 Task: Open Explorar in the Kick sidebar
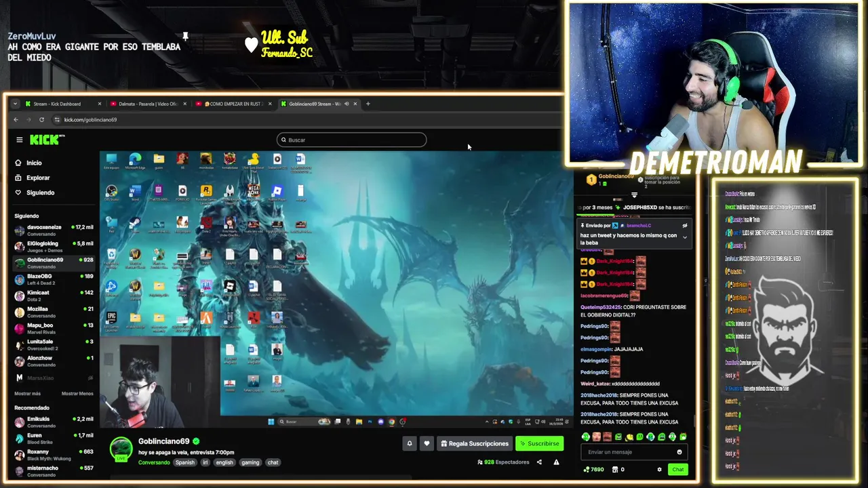pyautogui.click(x=38, y=178)
